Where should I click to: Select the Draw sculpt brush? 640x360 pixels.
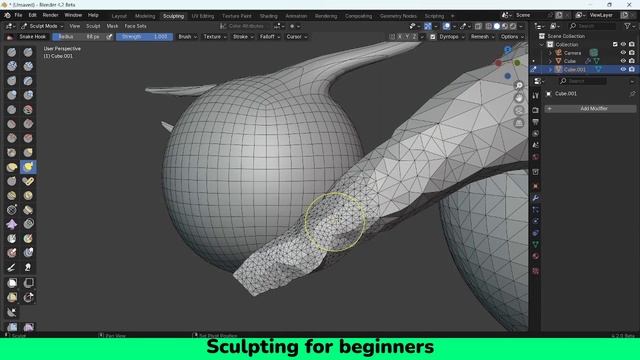coord(11,52)
